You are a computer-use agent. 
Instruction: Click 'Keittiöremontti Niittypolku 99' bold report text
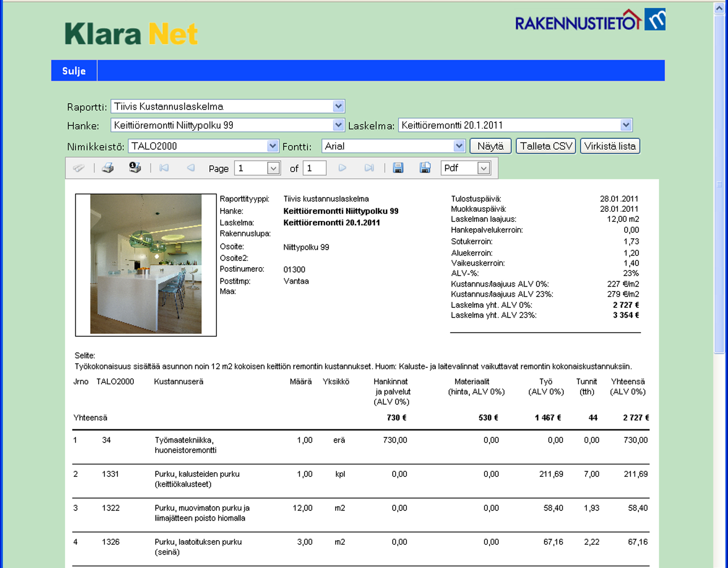click(x=341, y=211)
